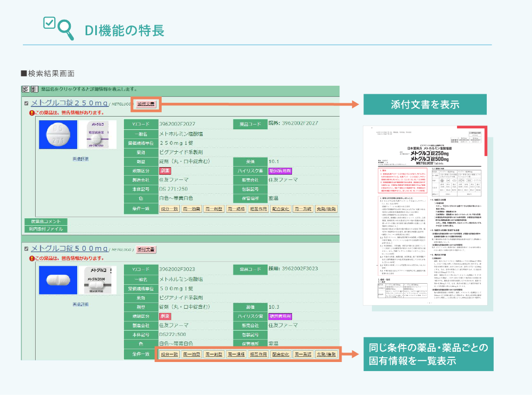This screenshot has width=532, height=395.
Task: Open the メトグルコ錠500mg drug name link
Action: tap(70, 249)
